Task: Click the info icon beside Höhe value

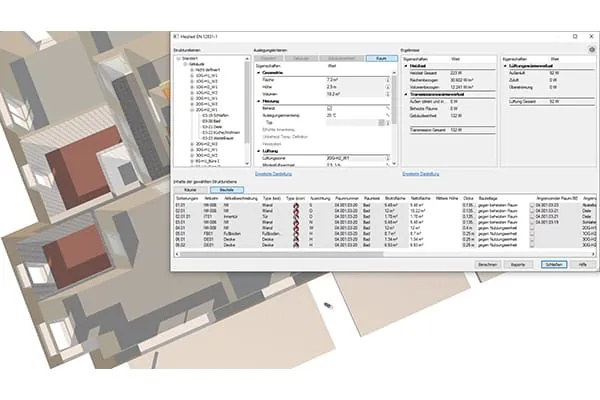Action: tap(387, 86)
